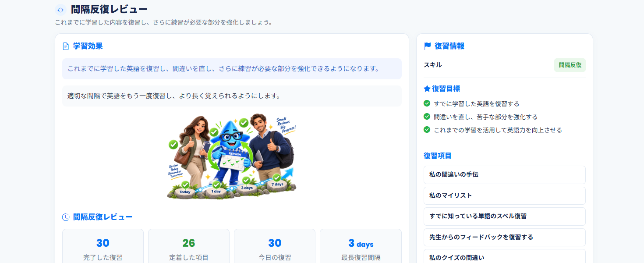The image size is (644, 263).
Task: Click the 間隔反復 skill badge
Action: click(570, 65)
